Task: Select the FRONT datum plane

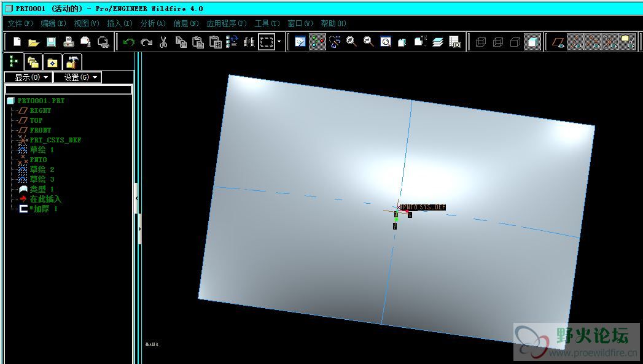Action: click(x=41, y=130)
